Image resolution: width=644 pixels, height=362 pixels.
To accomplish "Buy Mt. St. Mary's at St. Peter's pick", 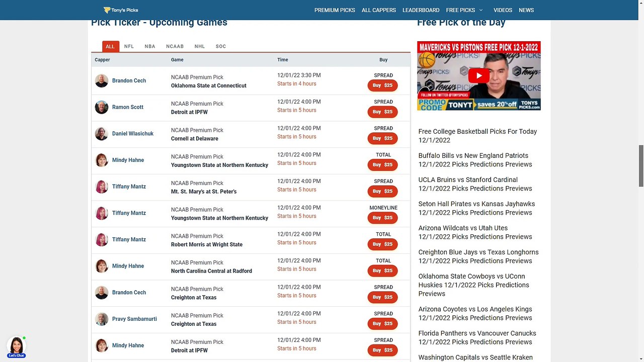I will (382, 191).
